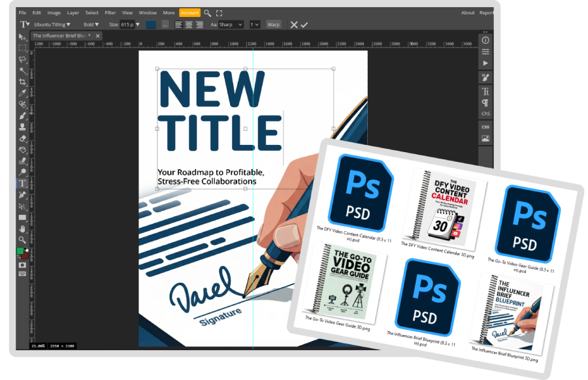Select the Pen tool
The width and height of the screenshot is (588, 380).
(x=22, y=195)
